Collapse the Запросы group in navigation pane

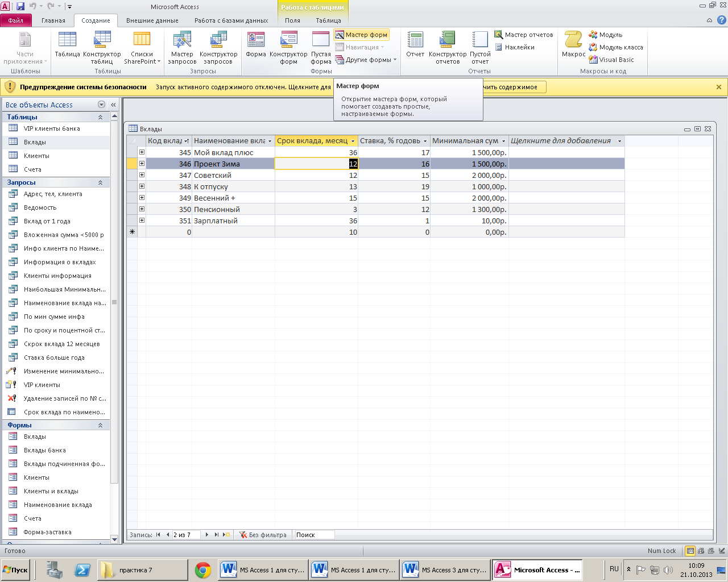[101, 182]
